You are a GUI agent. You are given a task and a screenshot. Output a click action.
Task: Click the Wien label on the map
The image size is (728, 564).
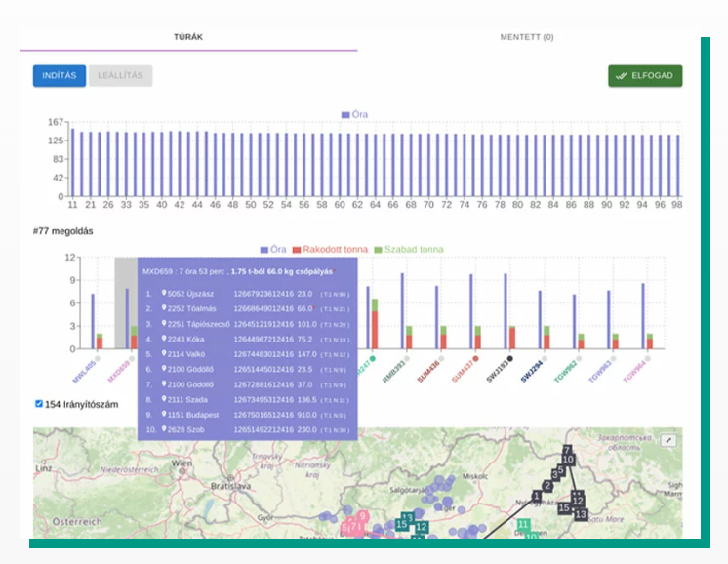click(x=182, y=463)
